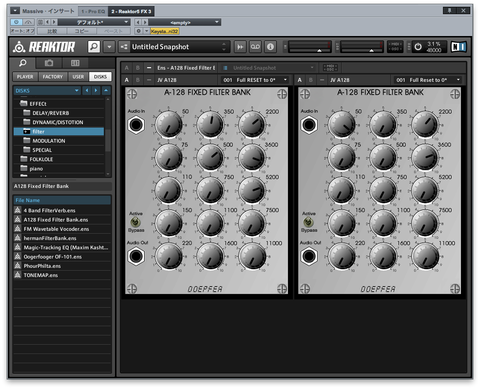This screenshot has width=480, height=389.
Task: Select panel A on left JV A128 instrument
Action: (127, 80)
